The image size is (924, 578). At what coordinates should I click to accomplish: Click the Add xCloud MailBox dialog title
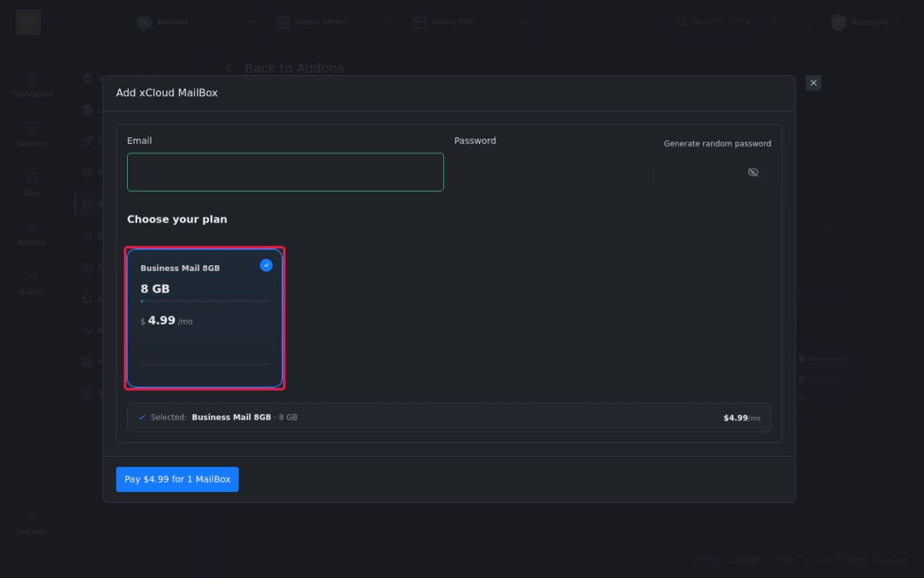tap(167, 92)
